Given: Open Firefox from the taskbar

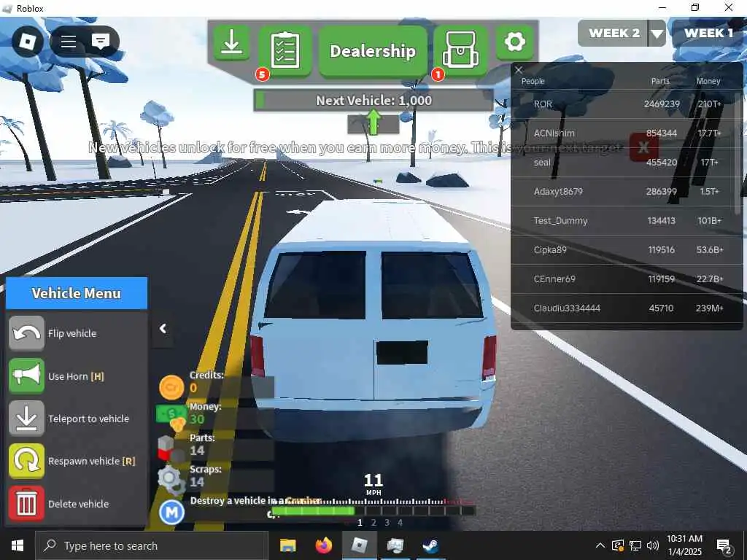Looking at the screenshot, I should [323, 545].
